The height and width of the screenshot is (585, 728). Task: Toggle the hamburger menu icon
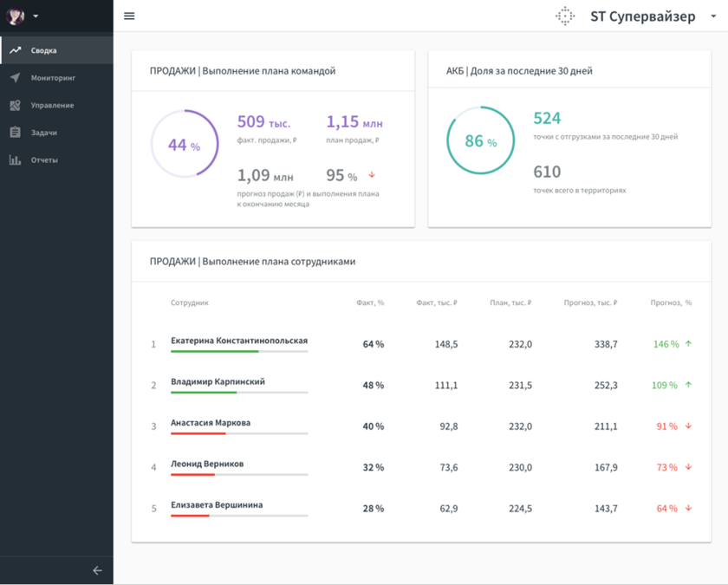[x=129, y=16]
